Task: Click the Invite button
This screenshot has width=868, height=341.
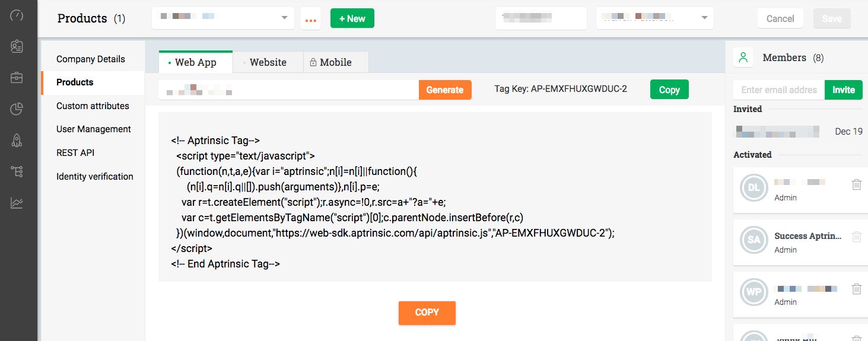Action: (x=844, y=90)
